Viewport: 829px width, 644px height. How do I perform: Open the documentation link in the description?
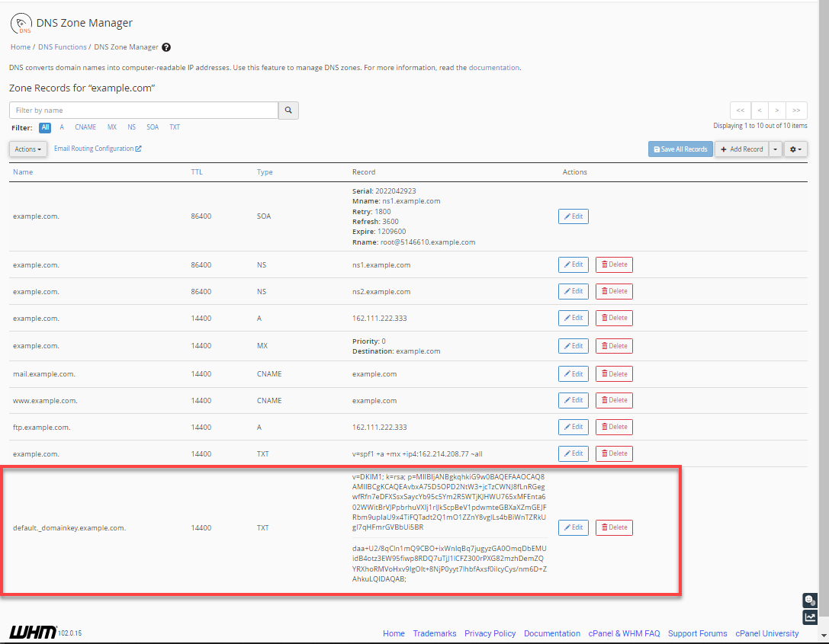(495, 67)
